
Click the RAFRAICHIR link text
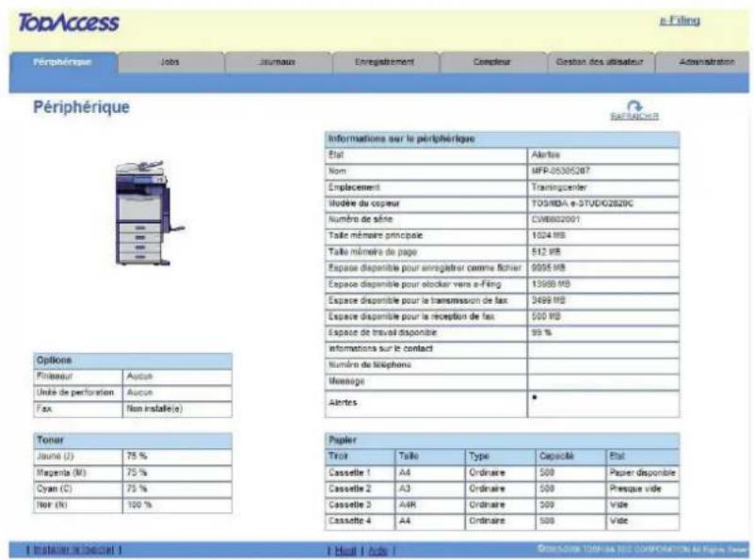(x=634, y=117)
